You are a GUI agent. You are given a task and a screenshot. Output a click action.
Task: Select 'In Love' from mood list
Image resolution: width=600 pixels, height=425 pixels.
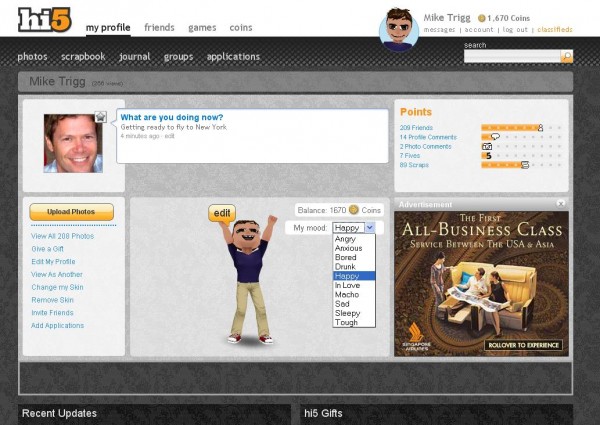(x=348, y=285)
